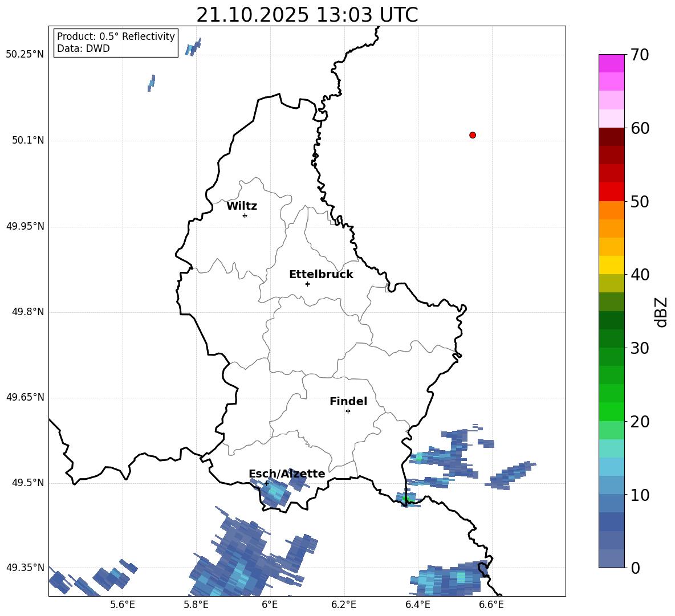Click the 70 label on colorbar

point(640,55)
